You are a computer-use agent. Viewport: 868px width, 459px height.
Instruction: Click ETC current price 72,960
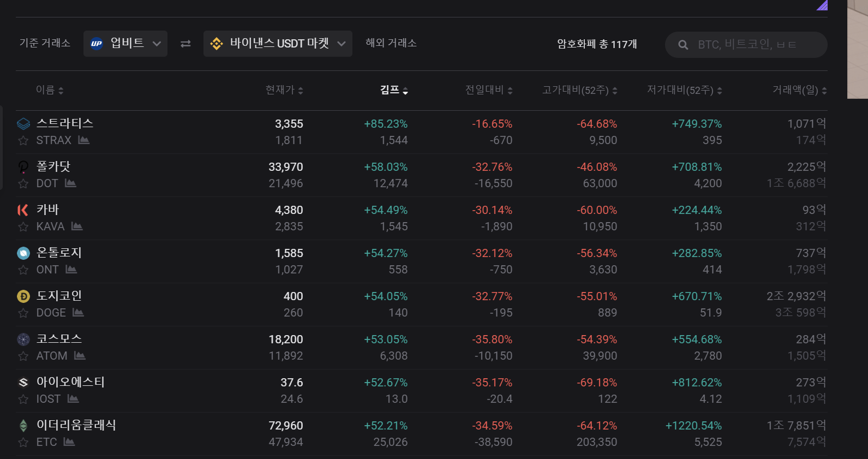pyautogui.click(x=286, y=426)
